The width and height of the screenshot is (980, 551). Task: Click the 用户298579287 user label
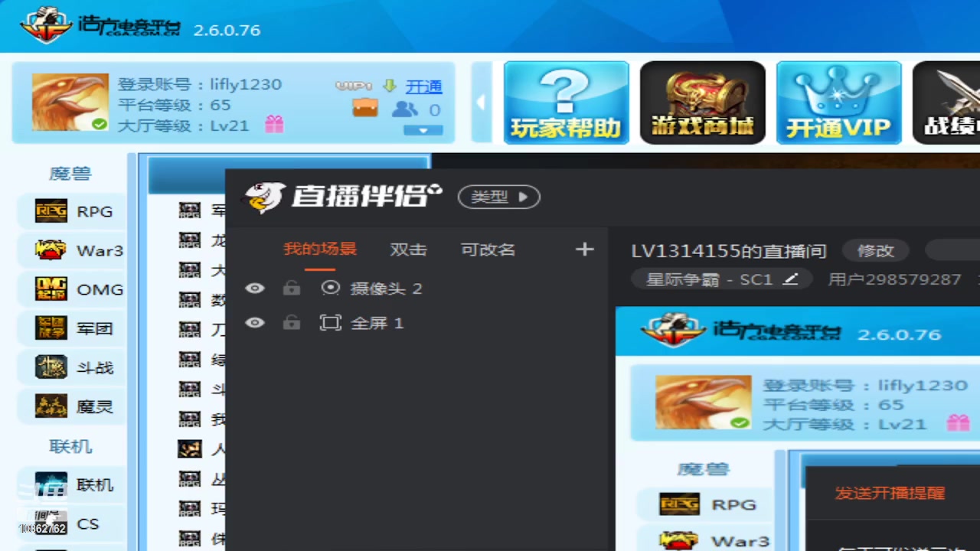pos(894,279)
